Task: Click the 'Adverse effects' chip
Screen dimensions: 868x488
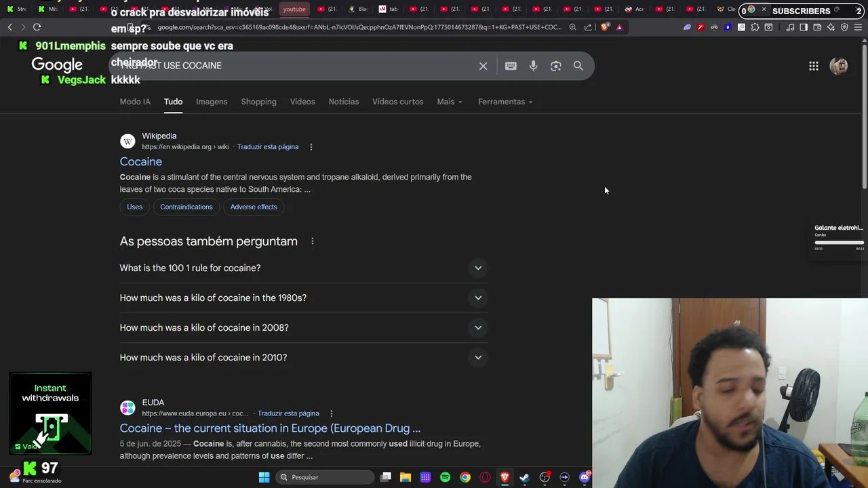Action: click(x=254, y=207)
